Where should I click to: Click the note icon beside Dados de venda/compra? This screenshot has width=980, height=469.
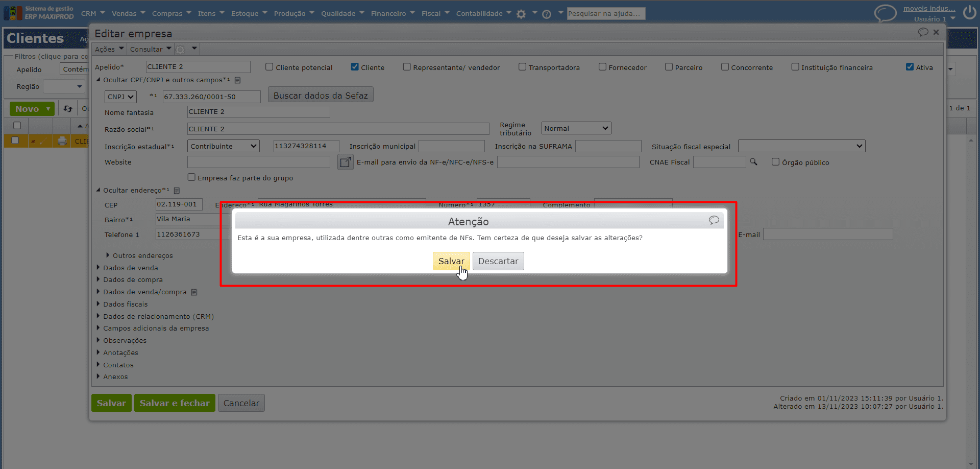(x=194, y=292)
